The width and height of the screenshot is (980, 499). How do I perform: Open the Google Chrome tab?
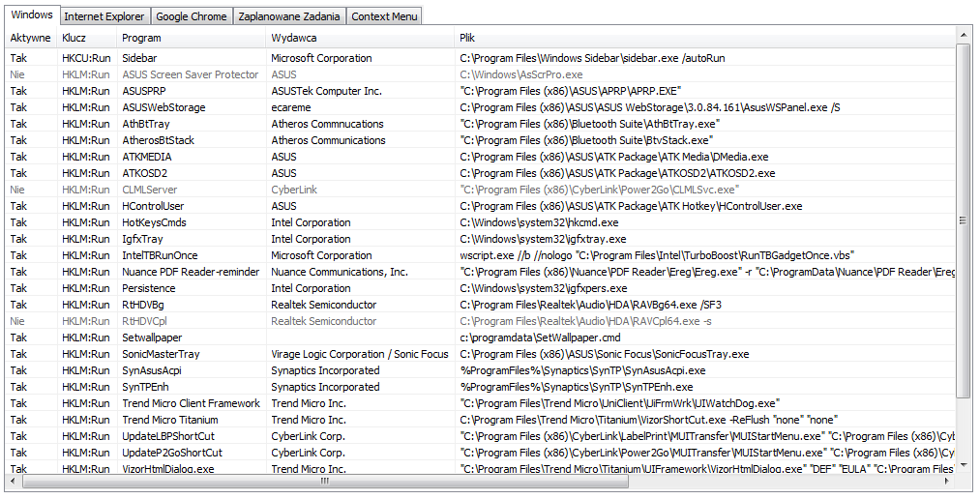click(x=192, y=16)
